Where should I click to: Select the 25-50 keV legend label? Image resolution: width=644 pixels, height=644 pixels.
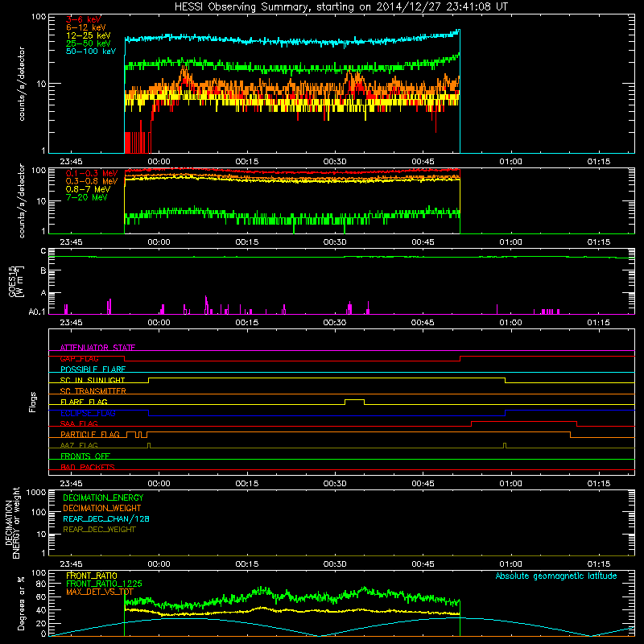[x=89, y=43]
